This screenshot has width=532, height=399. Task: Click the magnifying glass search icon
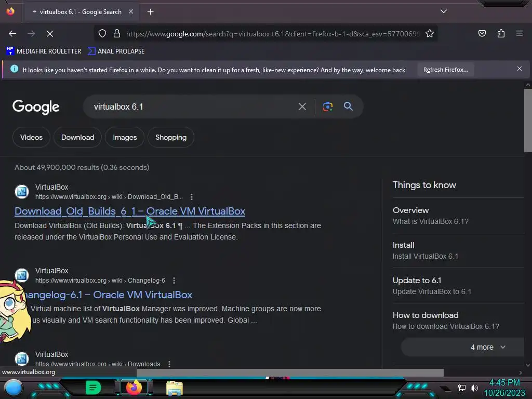coord(348,106)
